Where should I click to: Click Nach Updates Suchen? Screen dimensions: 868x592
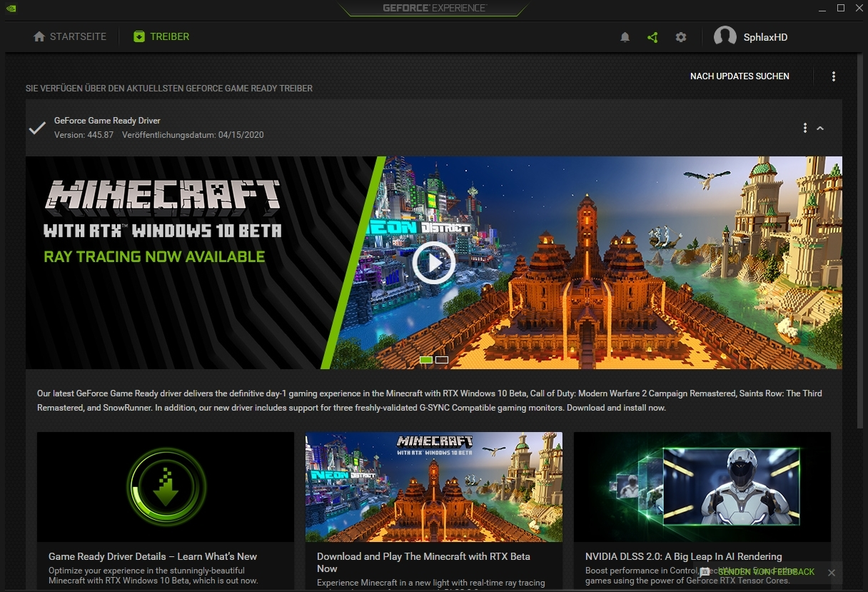coord(740,76)
